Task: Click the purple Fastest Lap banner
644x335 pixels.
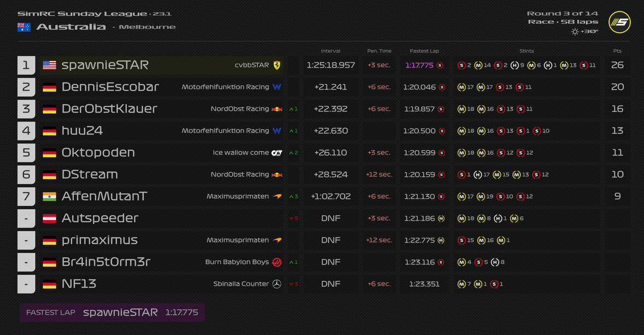Action: (x=112, y=313)
